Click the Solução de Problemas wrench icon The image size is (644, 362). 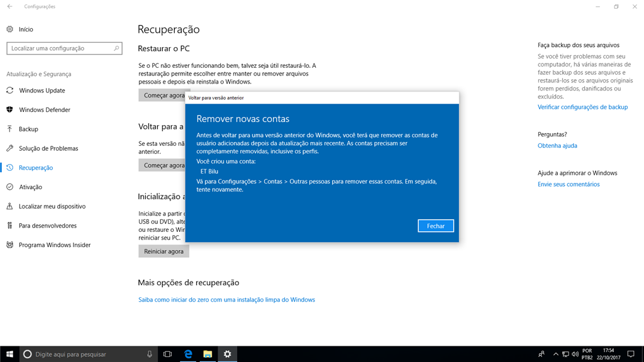pos(10,148)
